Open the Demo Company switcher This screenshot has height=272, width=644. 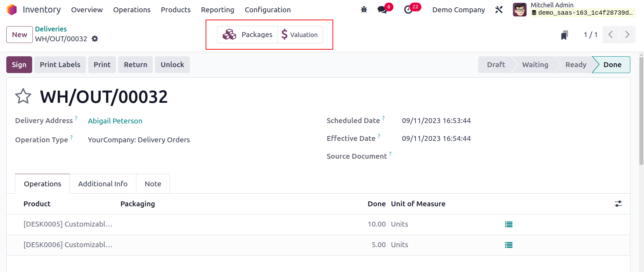458,10
